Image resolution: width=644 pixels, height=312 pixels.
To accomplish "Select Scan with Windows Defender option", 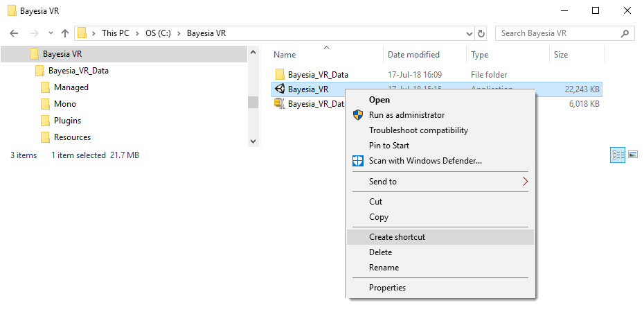I will 425,161.
